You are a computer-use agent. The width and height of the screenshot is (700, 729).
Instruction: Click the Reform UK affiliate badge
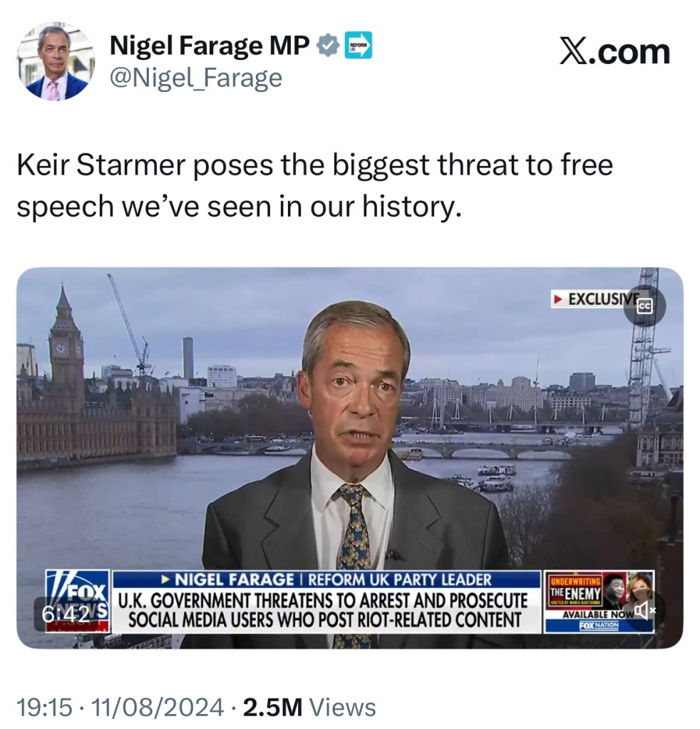pyautogui.click(x=358, y=46)
